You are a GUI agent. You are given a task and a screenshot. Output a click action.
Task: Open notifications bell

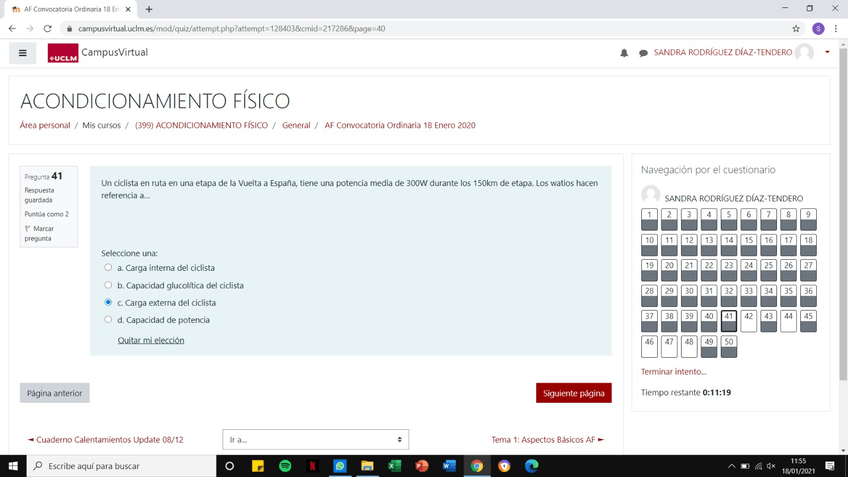coord(624,53)
